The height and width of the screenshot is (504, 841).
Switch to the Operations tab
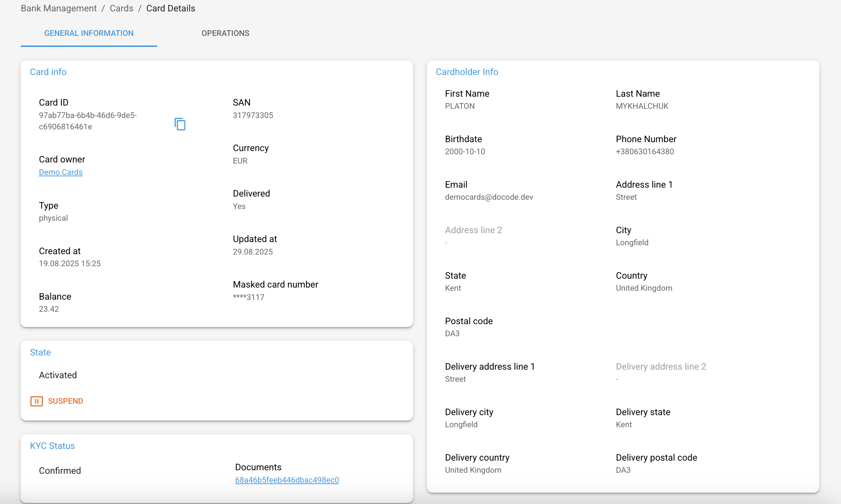point(225,33)
